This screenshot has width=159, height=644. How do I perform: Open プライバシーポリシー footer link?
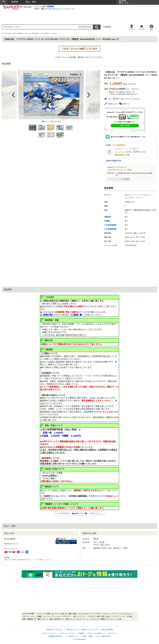(50, 633)
